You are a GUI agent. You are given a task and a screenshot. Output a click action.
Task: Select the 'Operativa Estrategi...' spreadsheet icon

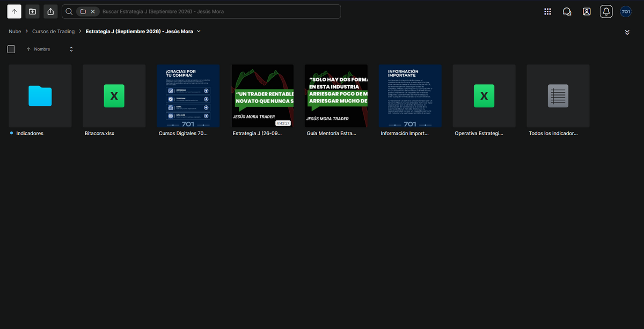[484, 96]
